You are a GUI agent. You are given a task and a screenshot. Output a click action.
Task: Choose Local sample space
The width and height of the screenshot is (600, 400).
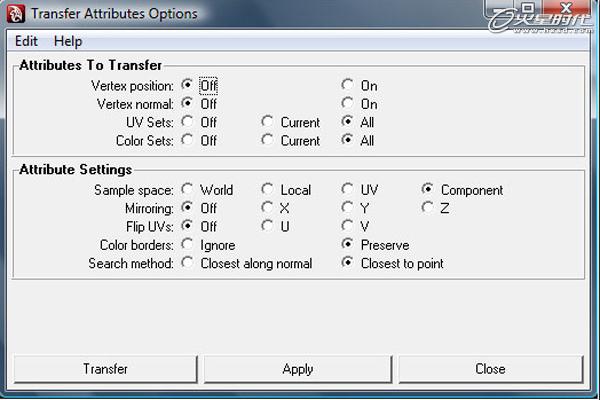click(268, 190)
